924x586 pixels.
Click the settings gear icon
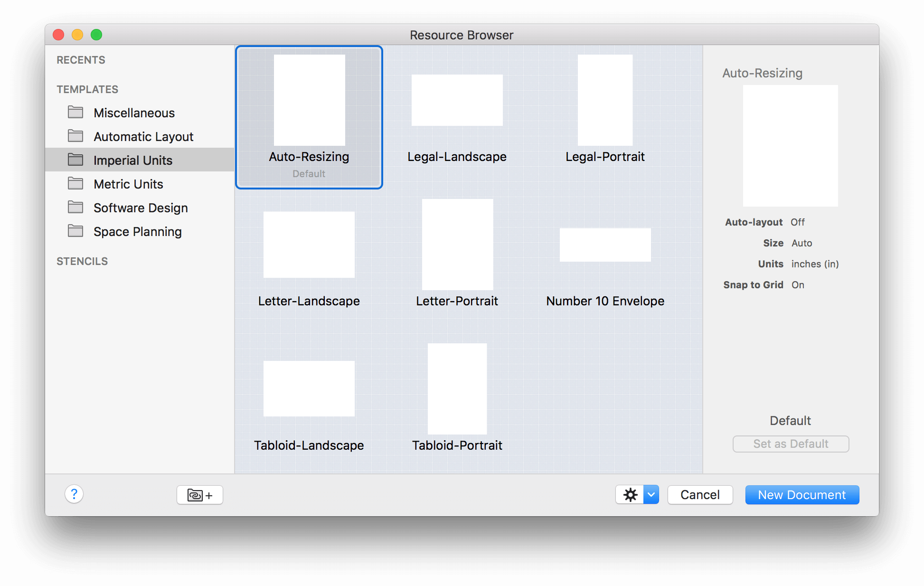(x=631, y=494)
